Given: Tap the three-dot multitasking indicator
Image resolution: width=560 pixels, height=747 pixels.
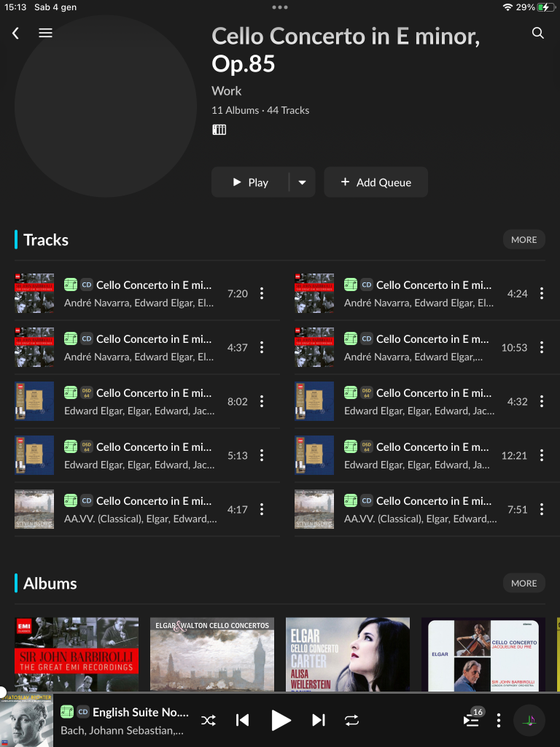Looking at the screenshot, I should 279,7.
